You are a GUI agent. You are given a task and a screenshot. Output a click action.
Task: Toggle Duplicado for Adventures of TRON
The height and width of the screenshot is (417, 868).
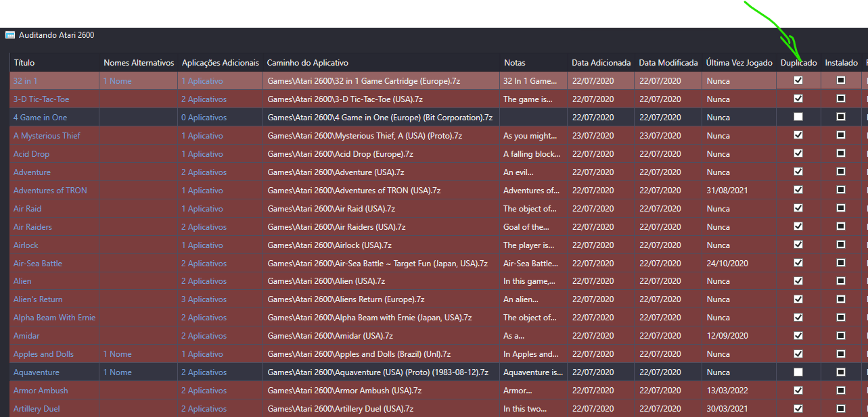click(x=798, y=190)
